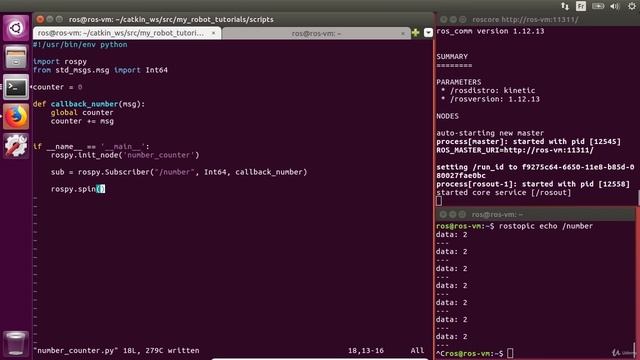Place cursor on 'counter = 0' line
This screenshot has height=360, width=640.
[x=58, y=87]
